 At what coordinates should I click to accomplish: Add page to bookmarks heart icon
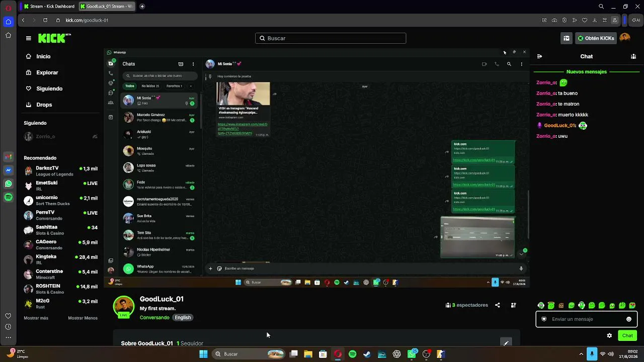(x=585, y=20)
